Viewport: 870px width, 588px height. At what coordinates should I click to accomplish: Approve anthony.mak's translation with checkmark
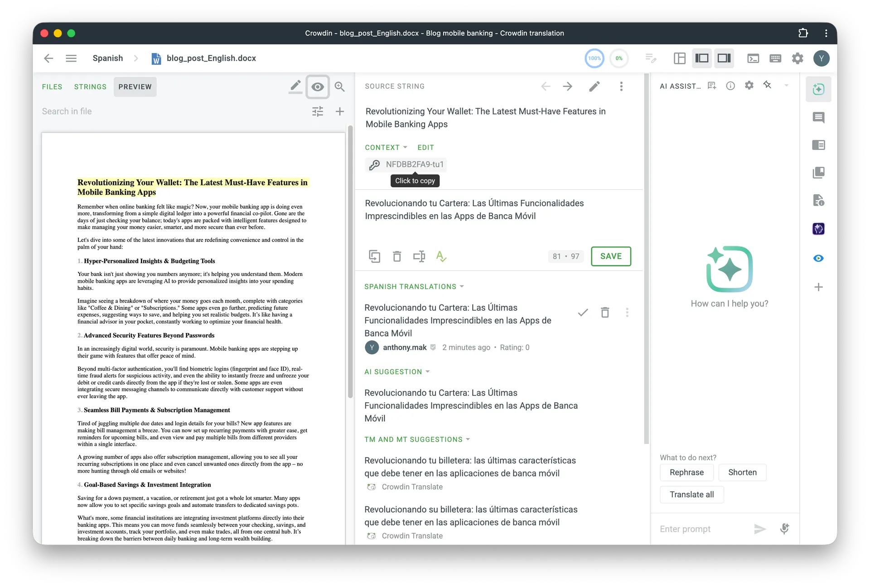coord(583,313)
